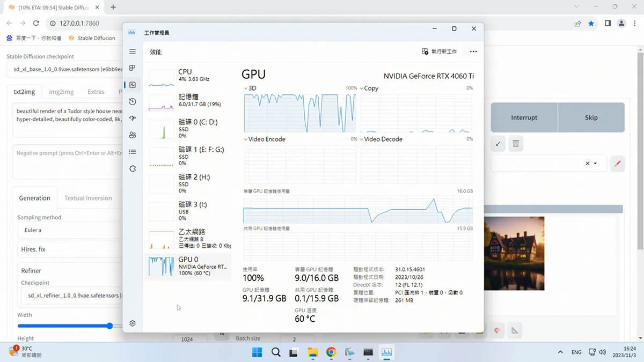
Task: Open the Details list icon in Task Manager
Action: tap(133, 152)
